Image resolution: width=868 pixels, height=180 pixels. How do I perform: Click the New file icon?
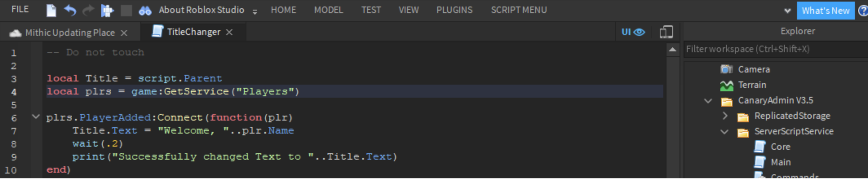[x=51, y=10]
